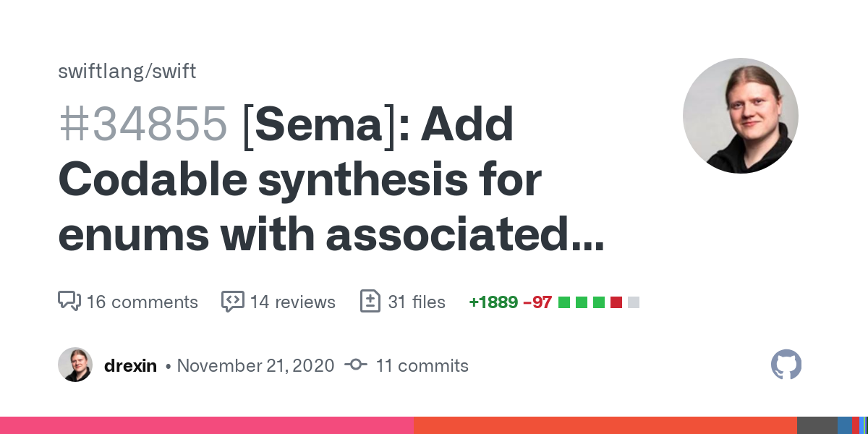Click the #34855 pull request number
The height and width of the screenshot is (434, 868).
coord(143,124)
